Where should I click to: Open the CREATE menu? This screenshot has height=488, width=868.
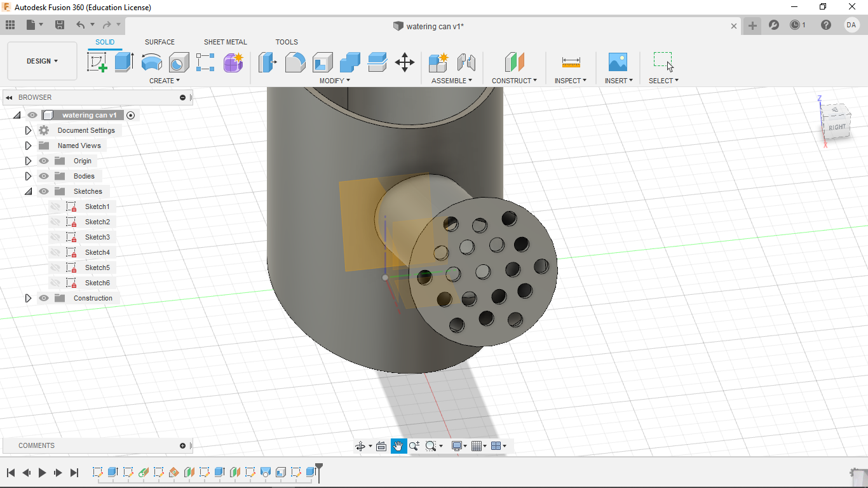pyautogui.click(x=165, y=81)
